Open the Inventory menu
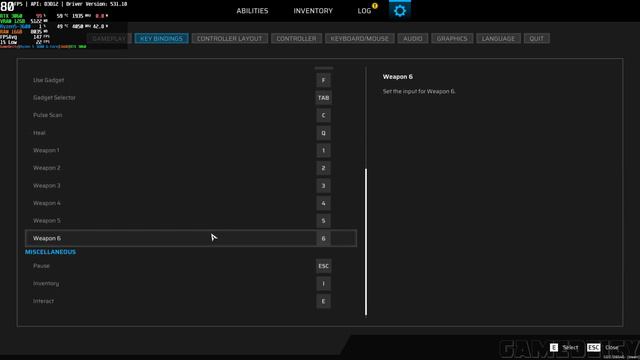640x360 pixels. tap(313, 11)
